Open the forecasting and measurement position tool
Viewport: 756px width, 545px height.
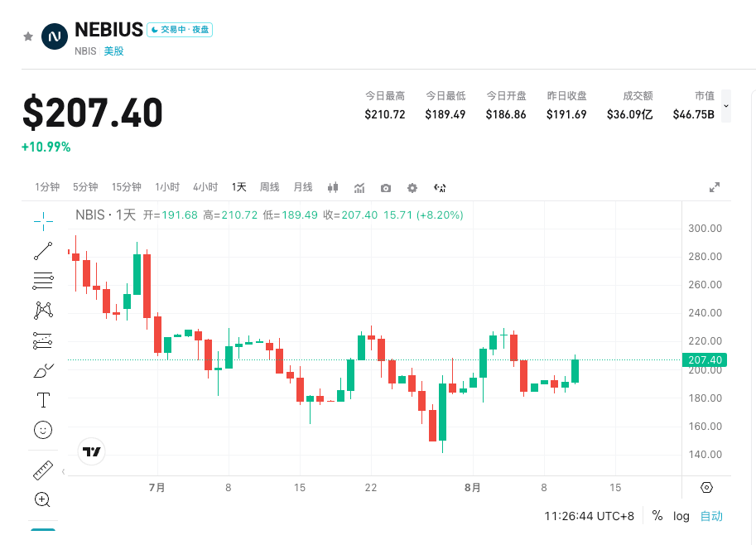(42, 340)
